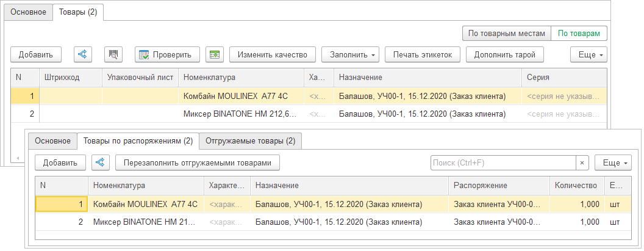Click the share icon in the upper toolbar
This screenshot has width=644, height=251.
point(83,54)
